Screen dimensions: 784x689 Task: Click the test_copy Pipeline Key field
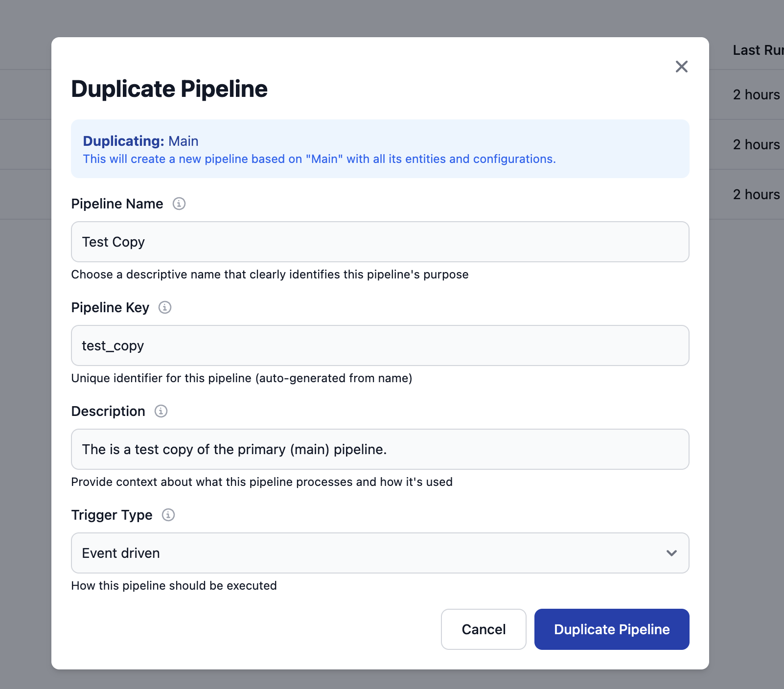pos(380,345)
